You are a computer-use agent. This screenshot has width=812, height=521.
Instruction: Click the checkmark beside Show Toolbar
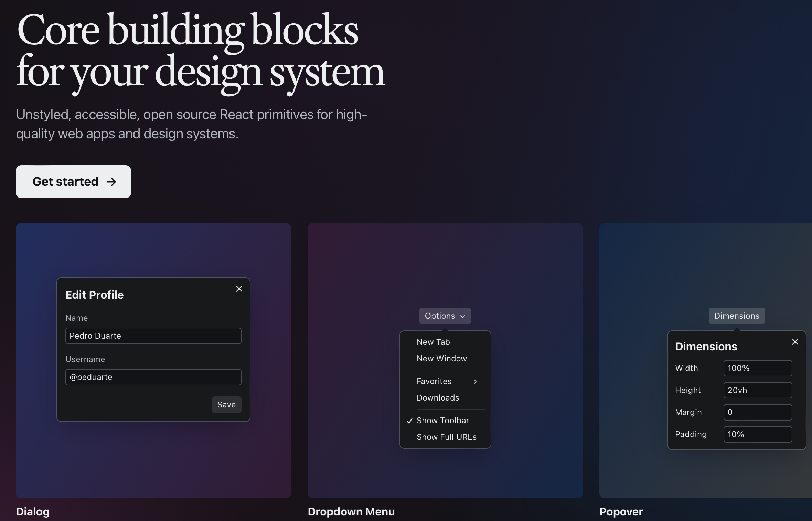click(409, 421)
